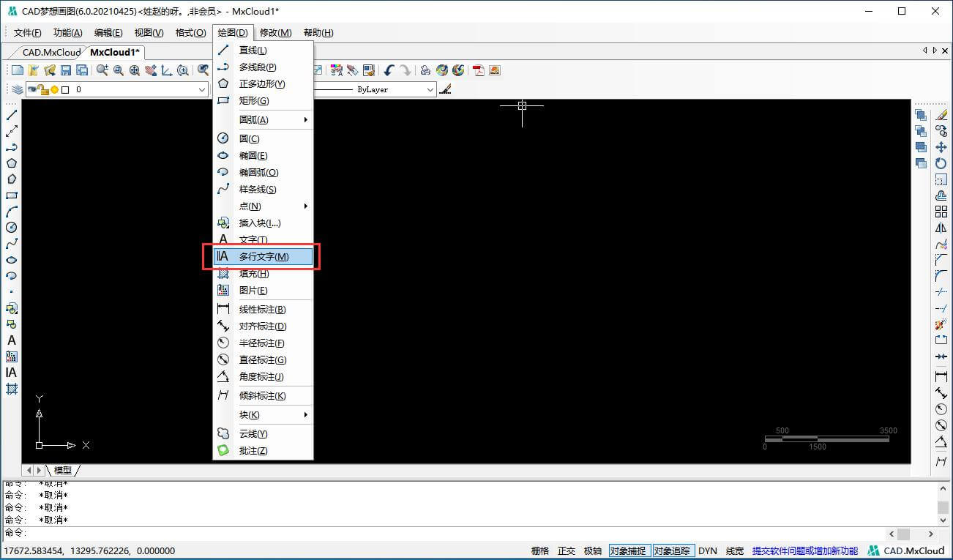
Task: Click the layout tabs previous arrow
Action: pos(29,470)
